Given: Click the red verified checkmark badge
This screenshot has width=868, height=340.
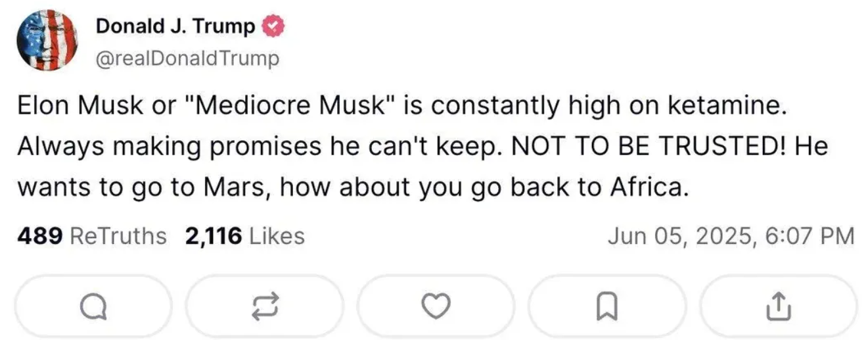Looking at the screenshot, I should click(x=273, y=26).
